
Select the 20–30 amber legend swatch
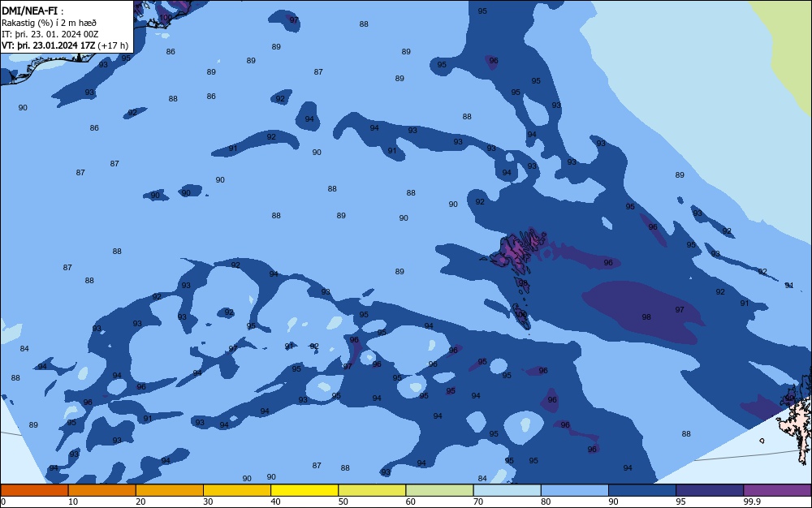[170, 490]
